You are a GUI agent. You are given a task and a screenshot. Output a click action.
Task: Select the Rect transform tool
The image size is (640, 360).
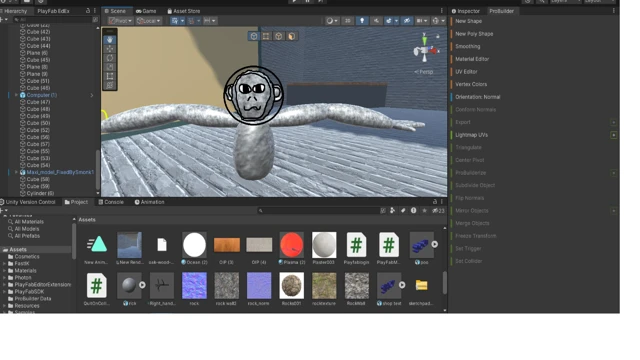pos(110,76)
